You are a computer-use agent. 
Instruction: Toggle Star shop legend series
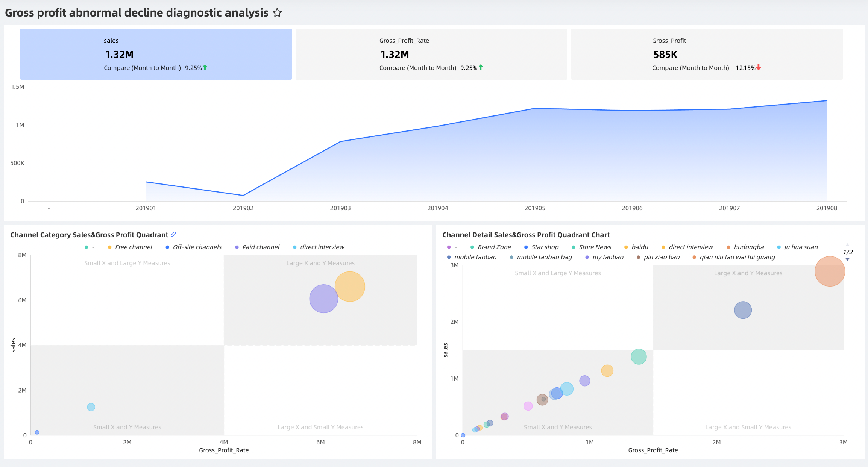[545, 247]
